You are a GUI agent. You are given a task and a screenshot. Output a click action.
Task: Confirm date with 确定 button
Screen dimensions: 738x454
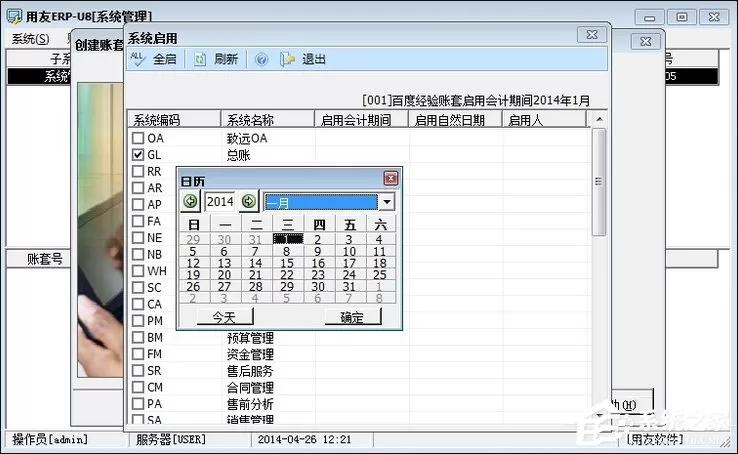pyautogui.click(x=353, y=317)
